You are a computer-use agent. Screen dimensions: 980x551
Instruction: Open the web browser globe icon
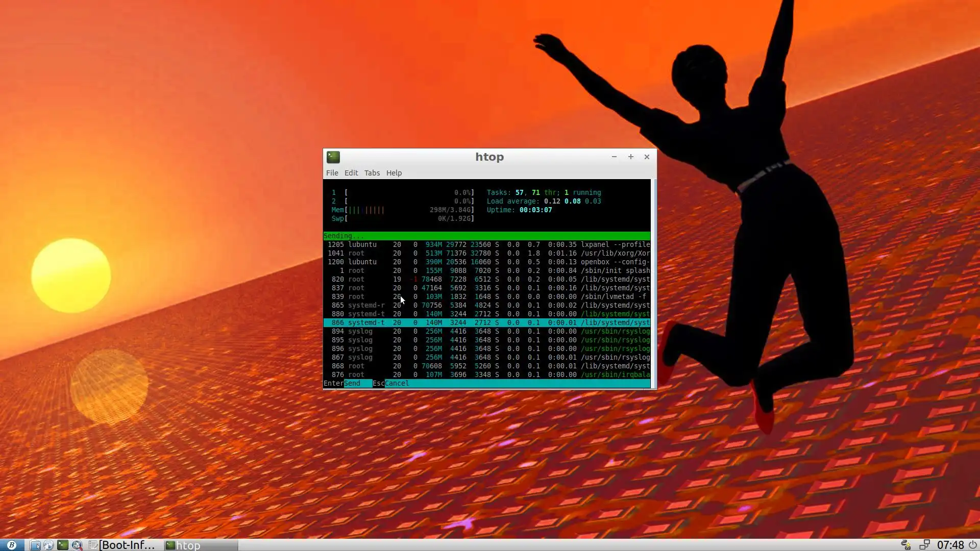pyautogui.click(x=48, y=545)
